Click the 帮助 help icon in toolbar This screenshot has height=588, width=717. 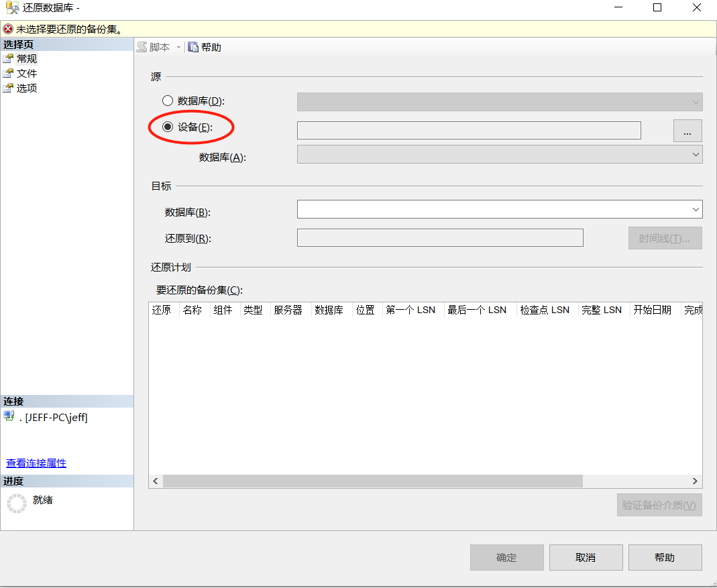[193, 47]
